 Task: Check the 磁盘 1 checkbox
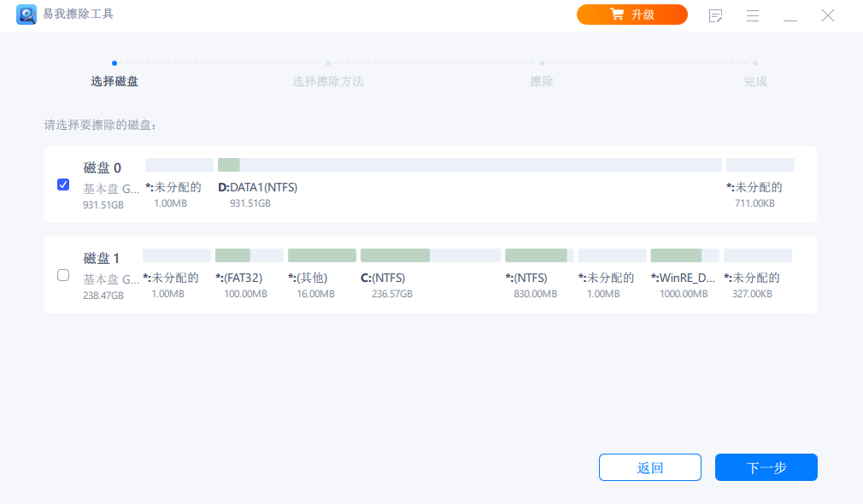pyautogui.click(x=63, y=275)
